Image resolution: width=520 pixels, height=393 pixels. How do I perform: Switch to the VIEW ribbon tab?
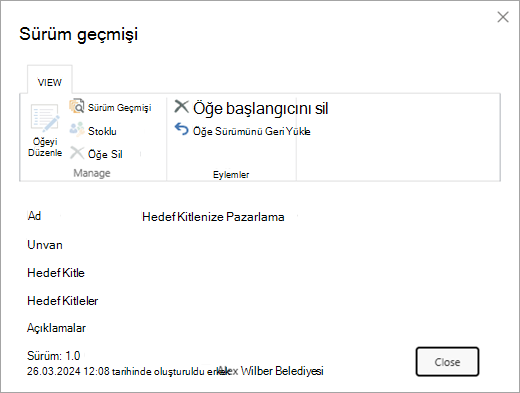(x=50, y=82)
